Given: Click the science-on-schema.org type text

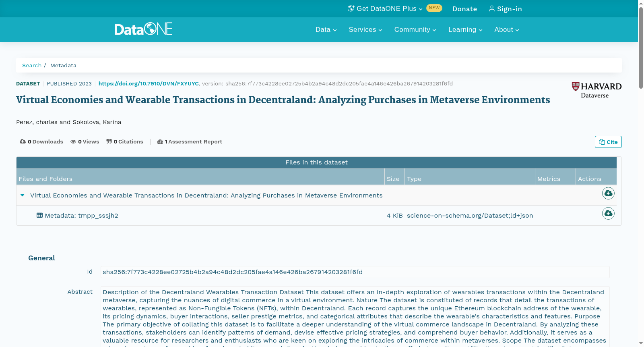Looking at the screenshot, I should click(x=470, y=216).
